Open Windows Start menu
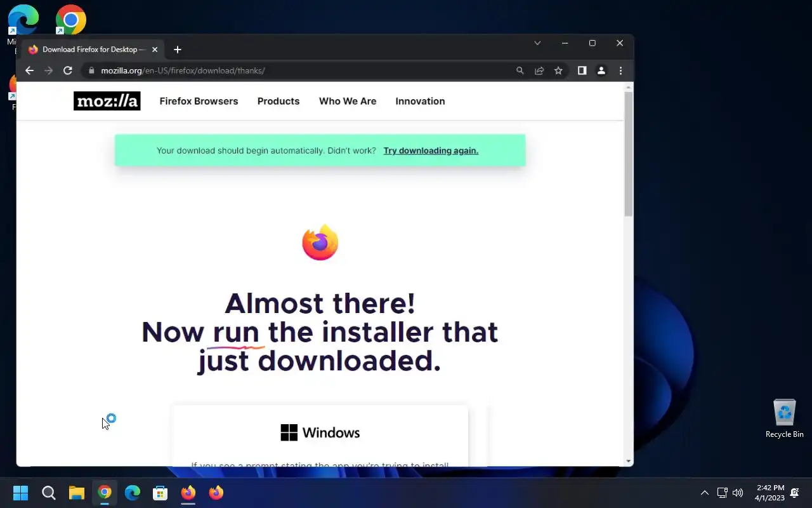812x508 pixels. coord(20,493)
